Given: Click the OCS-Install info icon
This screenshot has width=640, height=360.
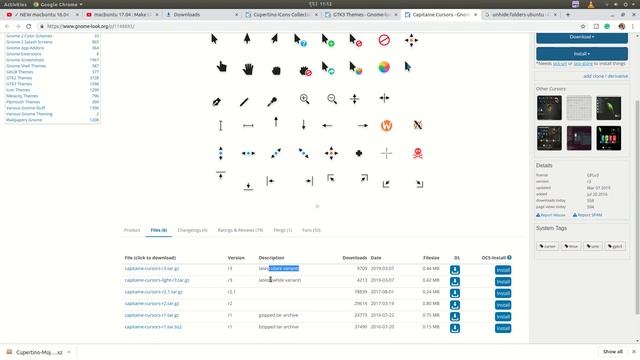Looking at the screenshot, I should pos(509,258).
